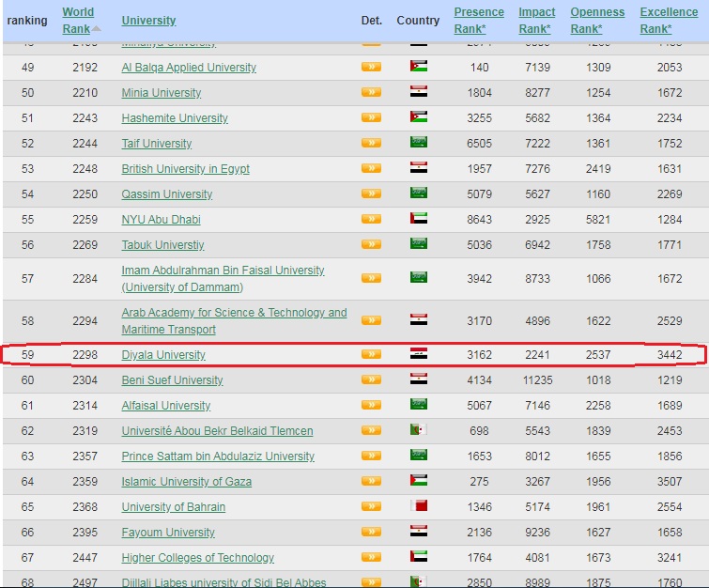Open details icon for Arab Academy row
This screenshot has width=709, height=588.
(371, 320)
